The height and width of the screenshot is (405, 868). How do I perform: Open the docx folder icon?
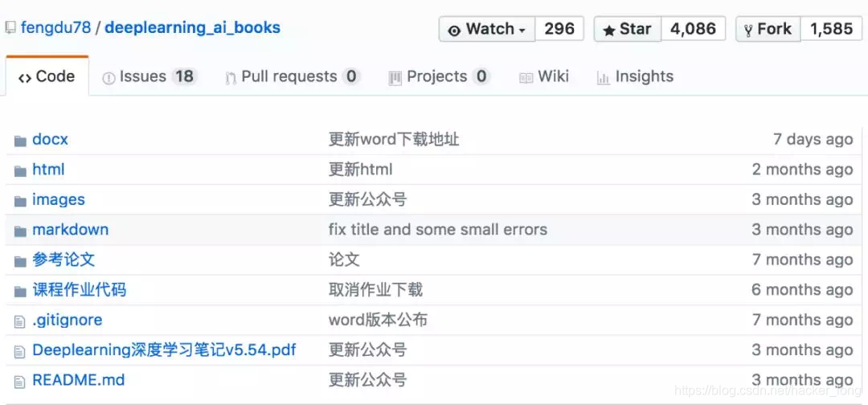(x=20, y=141)
